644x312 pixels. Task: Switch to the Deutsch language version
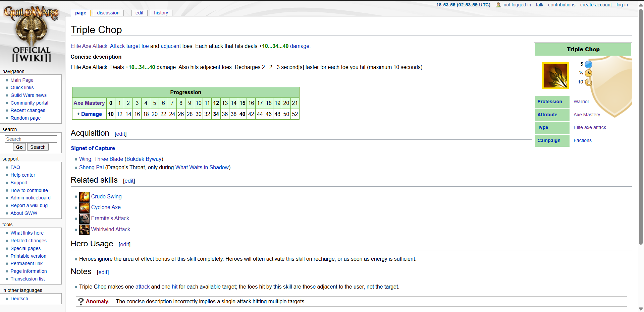pyautogui.click(x=19, y=299)
